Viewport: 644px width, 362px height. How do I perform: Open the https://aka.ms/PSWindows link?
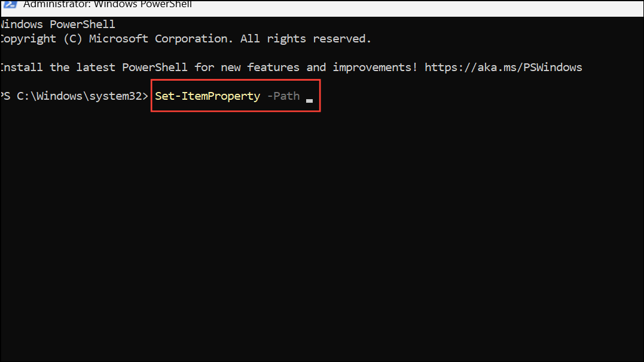[503, 68]
